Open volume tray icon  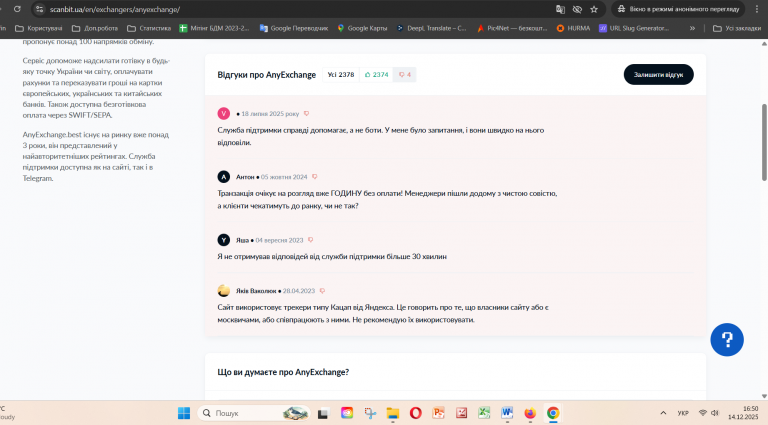[715, 413]
